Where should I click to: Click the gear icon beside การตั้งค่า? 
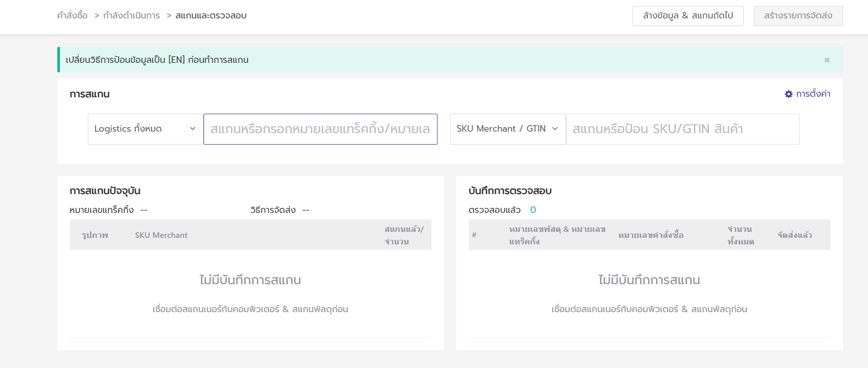(x=788, y=94)
